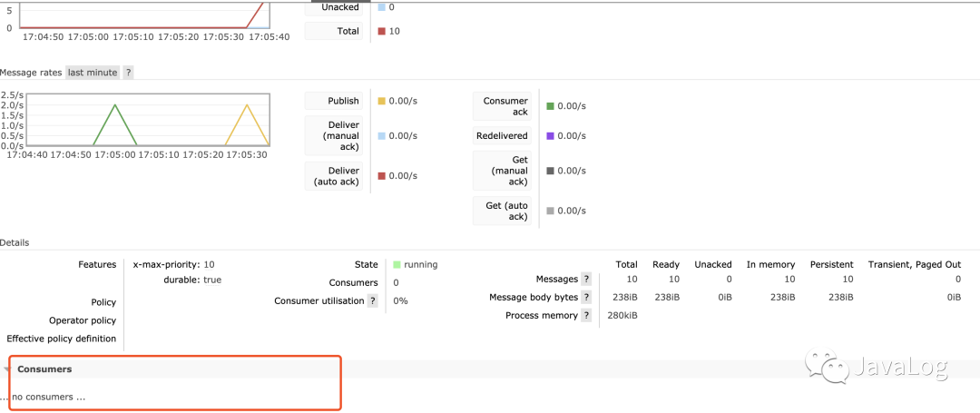
Task: Click the purple Redelivered color swatch
Action: point(551,136)
